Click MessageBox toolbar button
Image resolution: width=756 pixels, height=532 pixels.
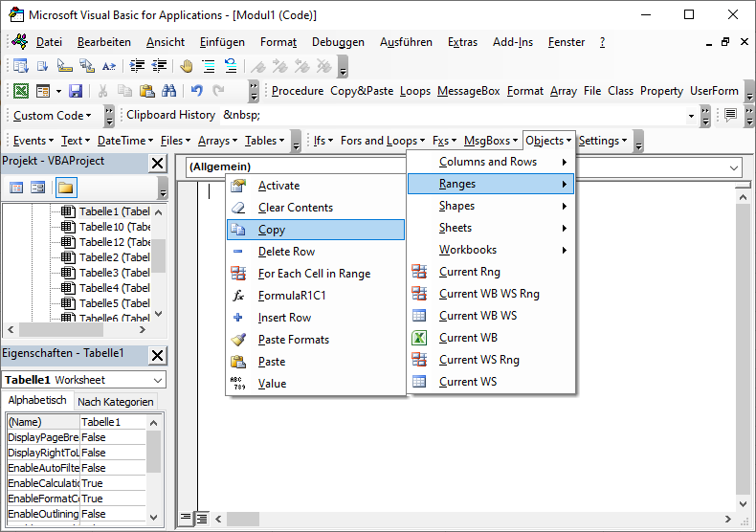(469, 91)
